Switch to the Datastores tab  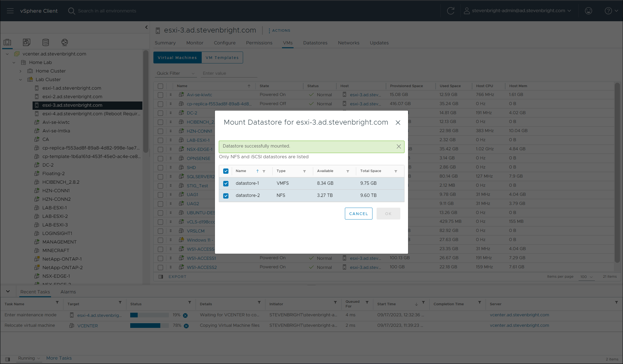[x=315, y=43]
